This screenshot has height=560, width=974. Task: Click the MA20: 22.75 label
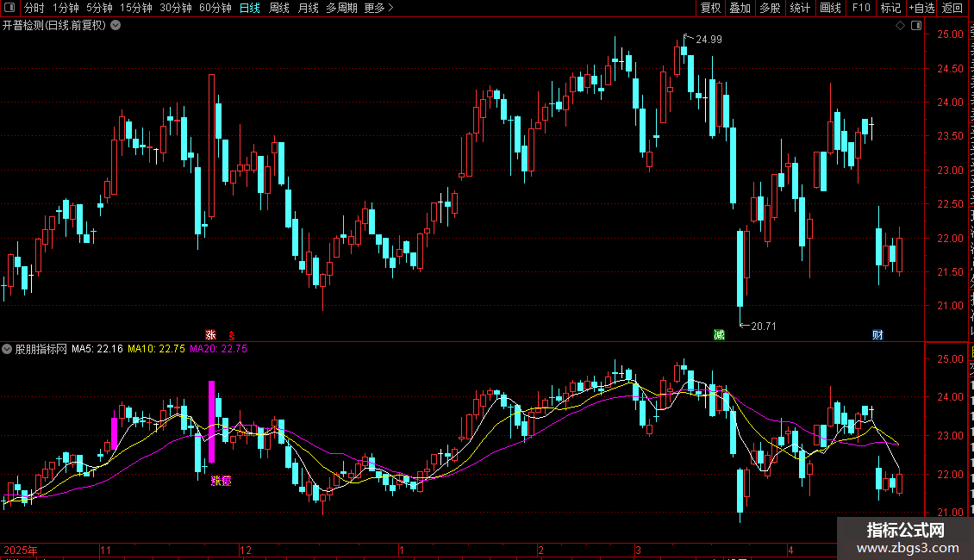(218, 349)
